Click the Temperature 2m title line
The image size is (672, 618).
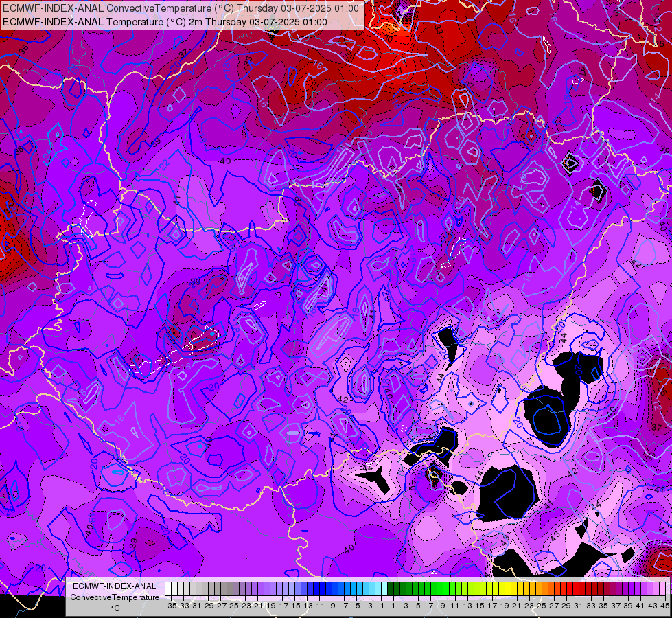click(165, 22)
